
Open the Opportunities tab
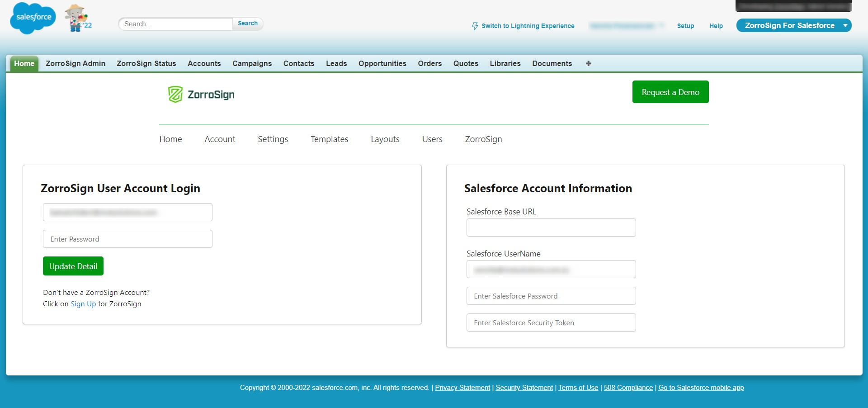[382, 63]
